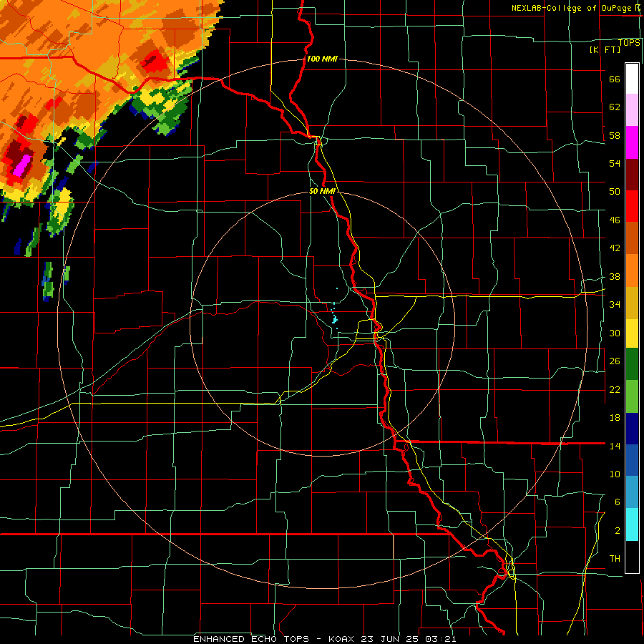Click the 'KOAX' radar site identifier
644x644 pixels.
click(x=343, y=639)
